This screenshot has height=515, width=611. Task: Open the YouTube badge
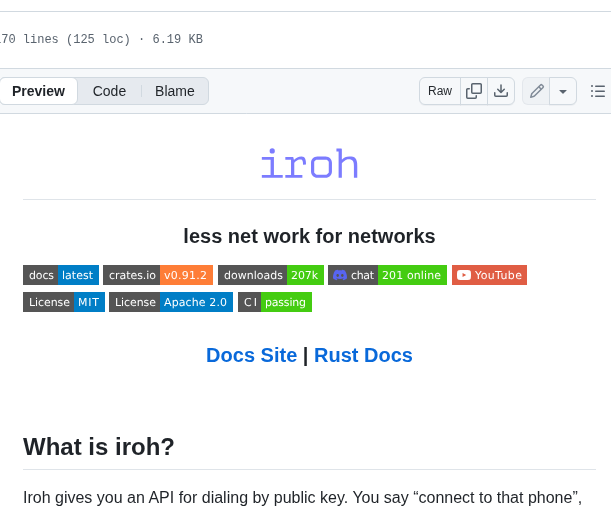pyautogui.click(x=489, y=275)
